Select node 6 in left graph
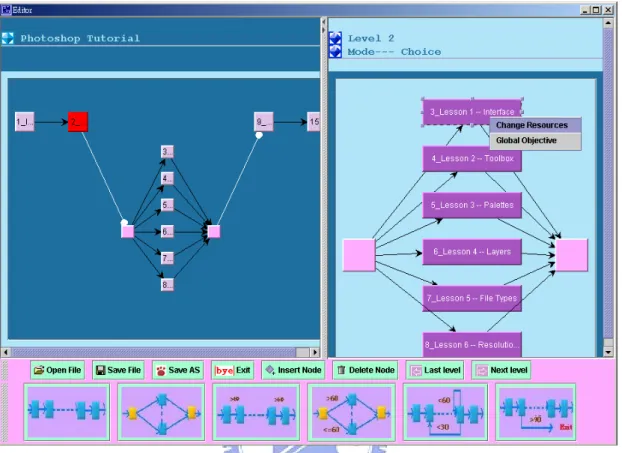 (x=167, y=231)
